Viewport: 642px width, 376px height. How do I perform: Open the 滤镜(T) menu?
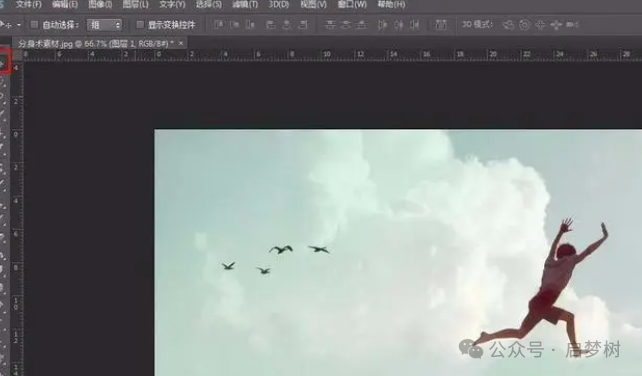pos(245,5)
